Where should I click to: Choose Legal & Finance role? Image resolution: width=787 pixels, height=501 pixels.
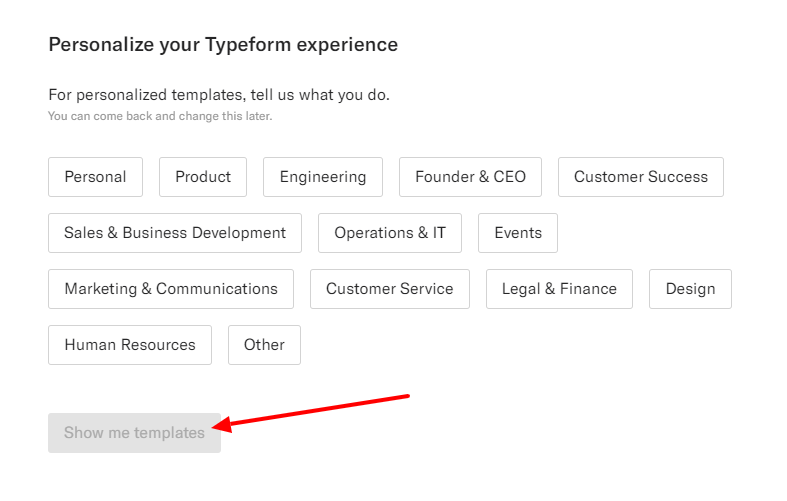[x=559, y=289]
